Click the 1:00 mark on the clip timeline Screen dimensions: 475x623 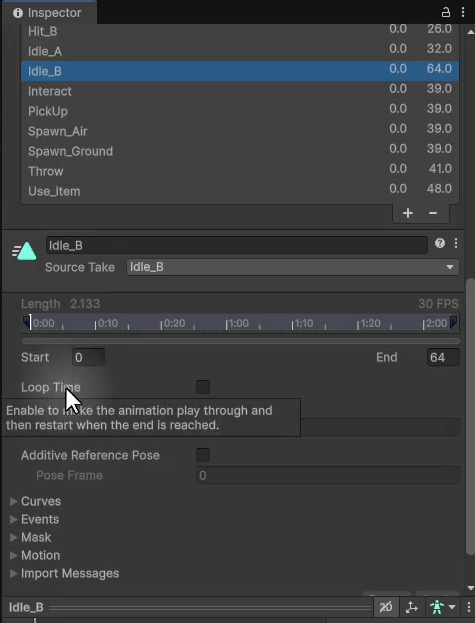click(x=238, y=323)
